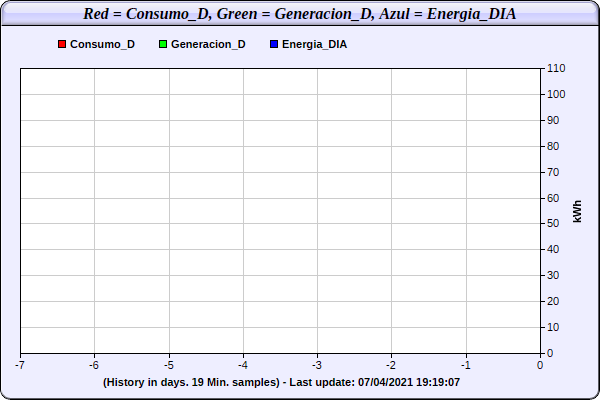
Task: Click the -2 day label on x-axis
Action: (391, 365)
